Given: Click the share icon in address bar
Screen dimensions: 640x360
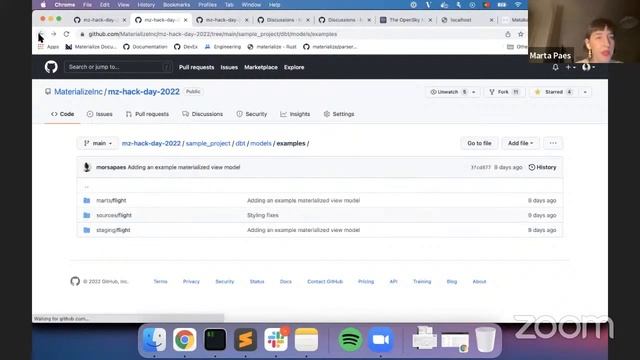Looking at the screenshot, I should point(508,34).
